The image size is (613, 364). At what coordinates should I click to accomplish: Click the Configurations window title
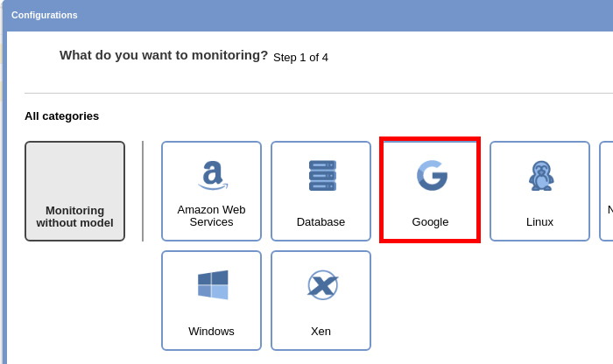[45, 15]
